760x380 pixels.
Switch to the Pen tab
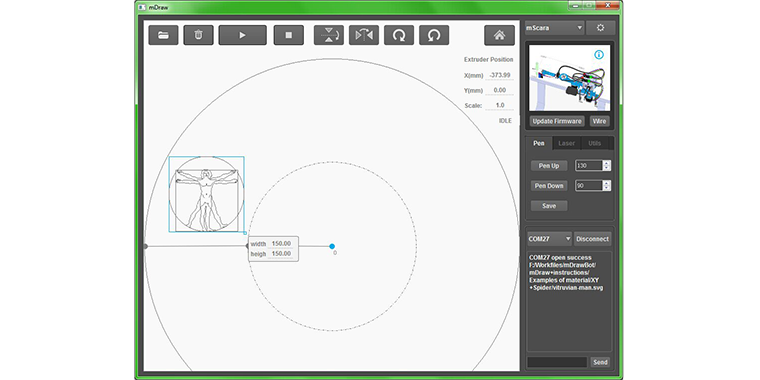coord(538,143)
